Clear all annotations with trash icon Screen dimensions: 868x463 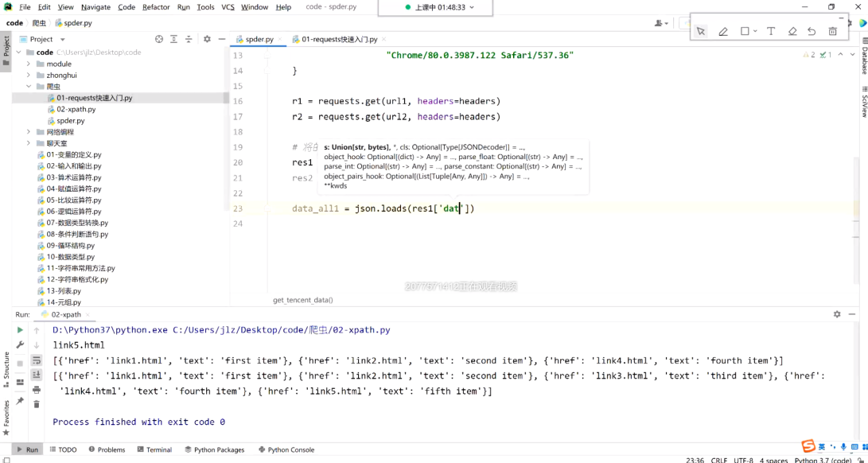(x=832, y=32)
